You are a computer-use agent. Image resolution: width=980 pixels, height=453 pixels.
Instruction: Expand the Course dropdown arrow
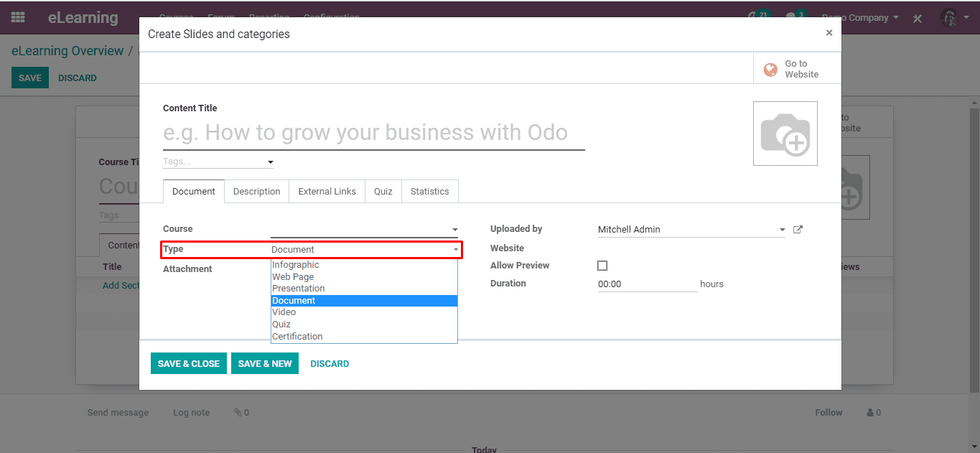(454, 230)
